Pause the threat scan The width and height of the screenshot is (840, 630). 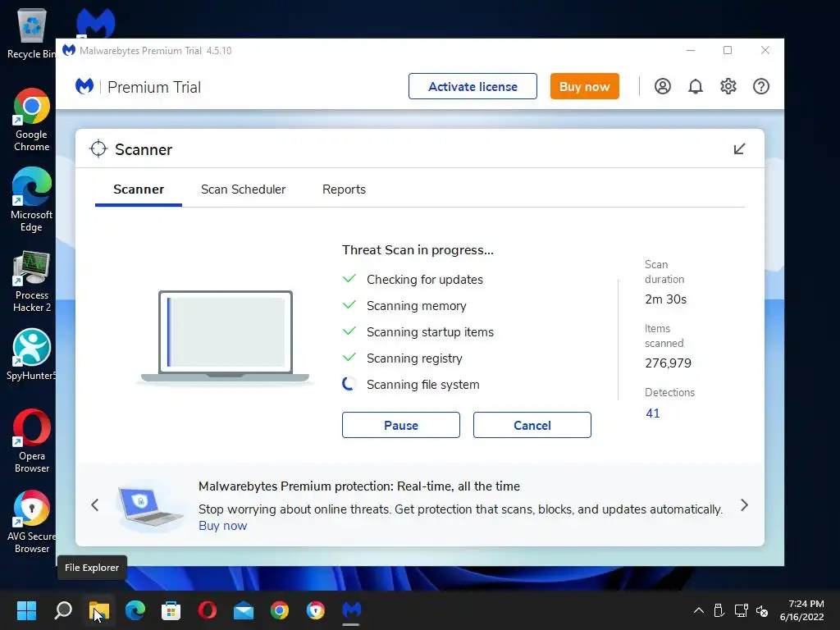(400, 425)
